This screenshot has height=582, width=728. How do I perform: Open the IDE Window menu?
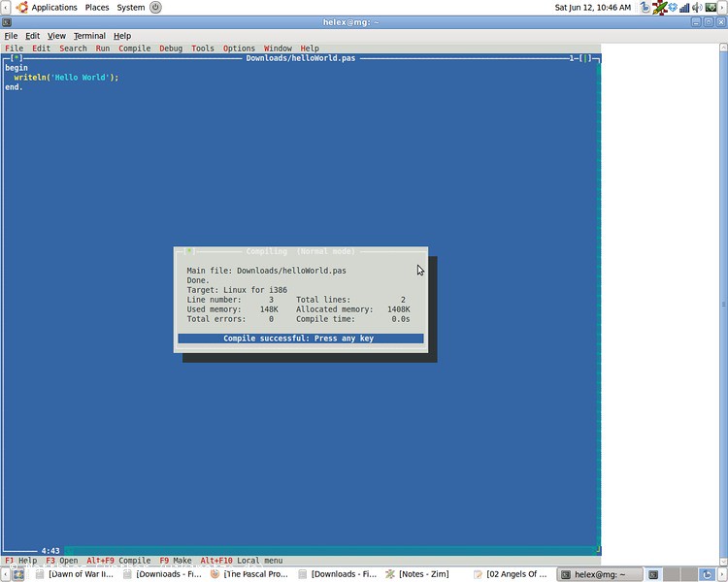(x=278, y=48)
